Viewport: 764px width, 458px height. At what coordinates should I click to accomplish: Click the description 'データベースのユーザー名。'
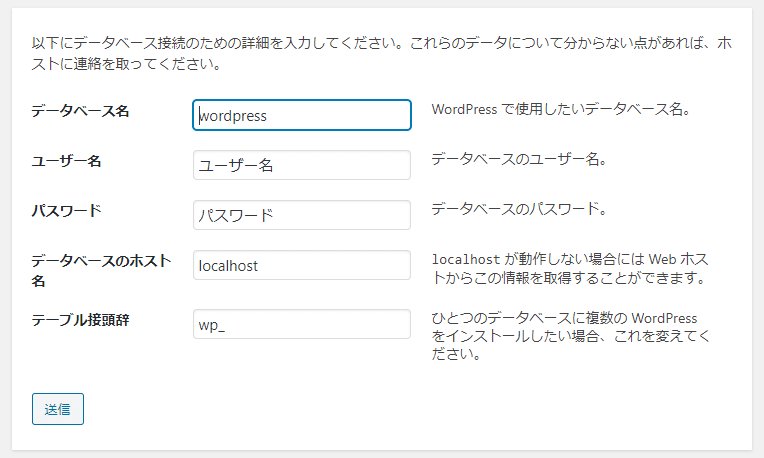pyautogui.click(x=519, y=159)
